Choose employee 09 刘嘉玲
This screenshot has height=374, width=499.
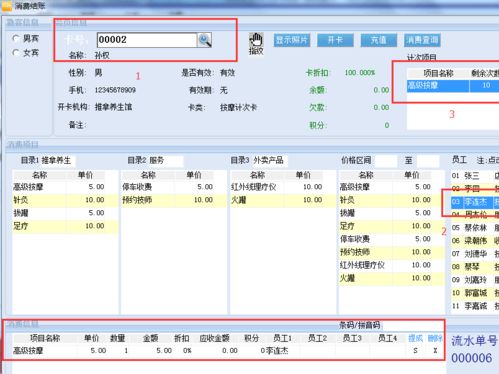pos(475,280)
